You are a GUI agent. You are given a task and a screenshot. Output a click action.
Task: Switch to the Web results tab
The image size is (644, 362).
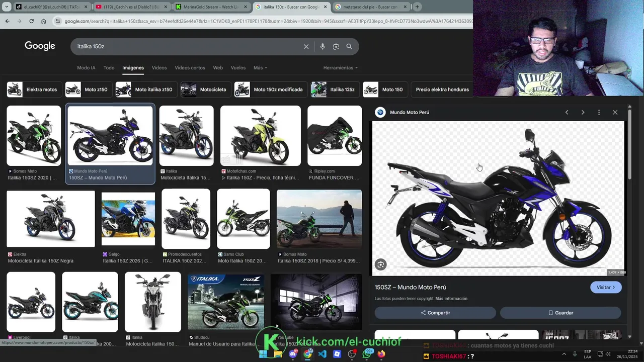[218, 68]
